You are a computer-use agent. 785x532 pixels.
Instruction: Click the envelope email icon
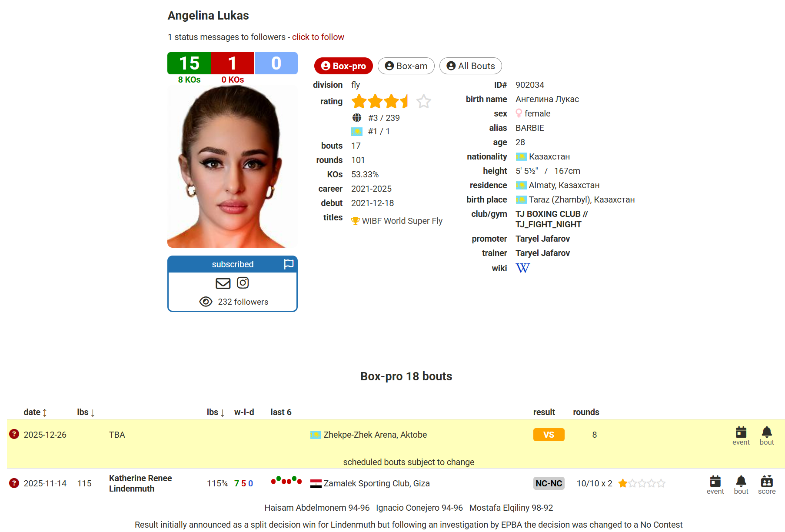click(x=223, y=283)
